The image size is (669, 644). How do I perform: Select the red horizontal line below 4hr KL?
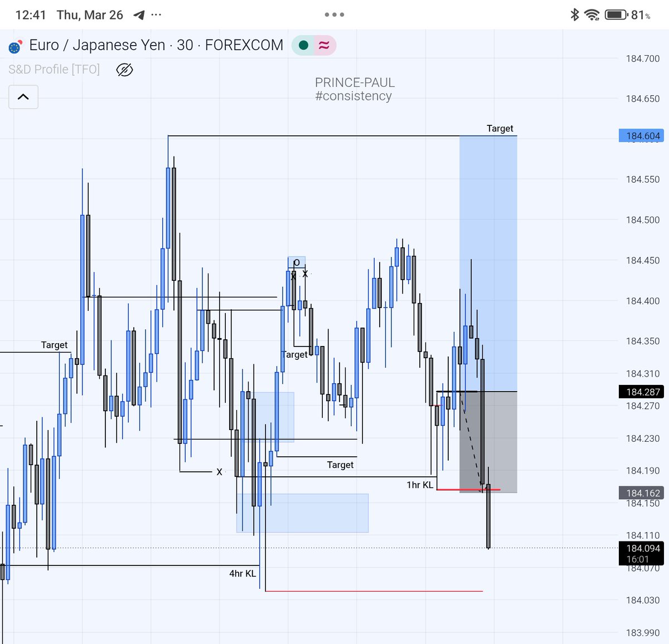coord(374,591)
